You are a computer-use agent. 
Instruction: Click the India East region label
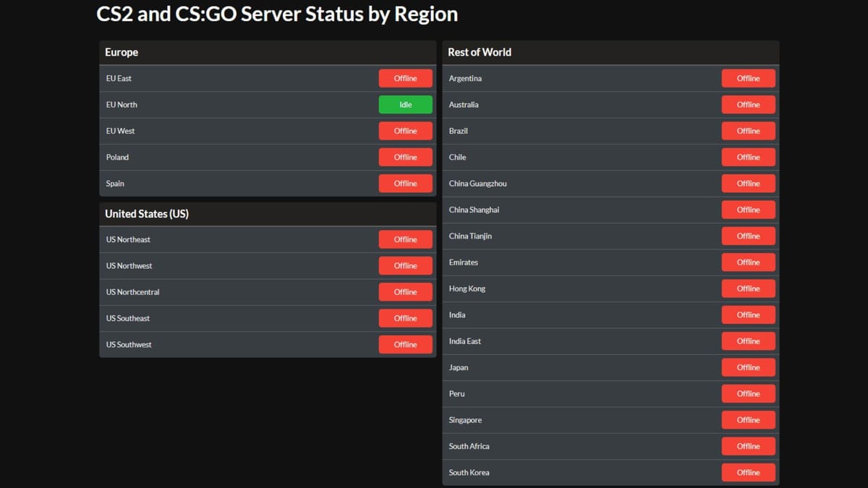coord(464,341)
